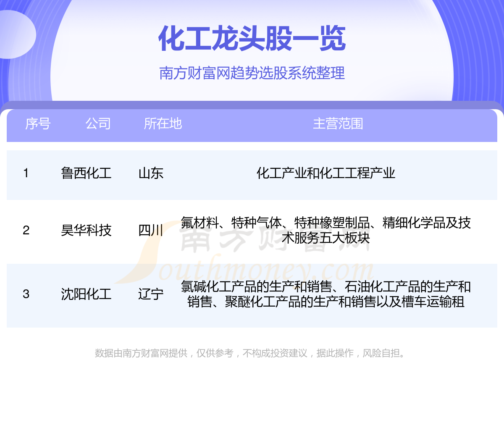The image size is (504, 441).
Task: Click the title 化工龙头股一览
Action: 252,39
